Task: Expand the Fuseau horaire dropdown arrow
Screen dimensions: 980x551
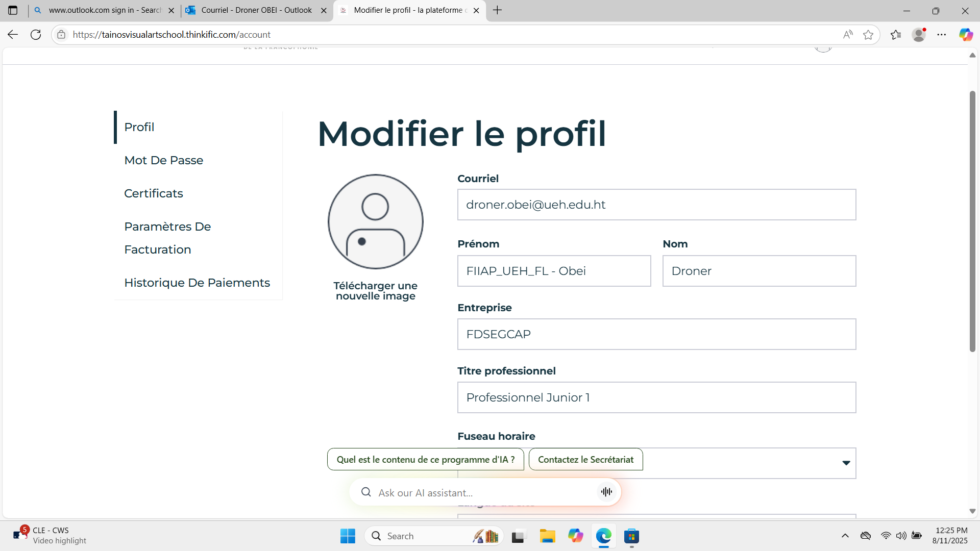Action: pyautogui.click(x=846, y=463)
